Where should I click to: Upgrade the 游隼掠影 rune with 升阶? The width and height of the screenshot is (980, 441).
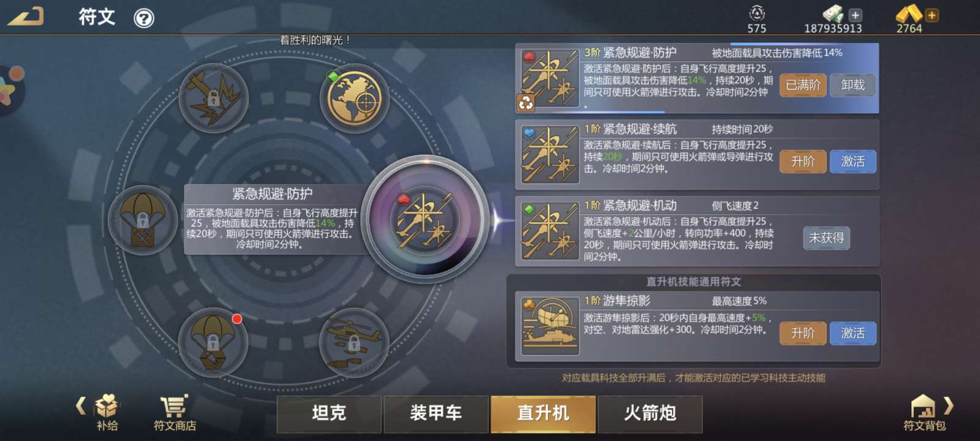pyautogui.click(x=803, y=333)
